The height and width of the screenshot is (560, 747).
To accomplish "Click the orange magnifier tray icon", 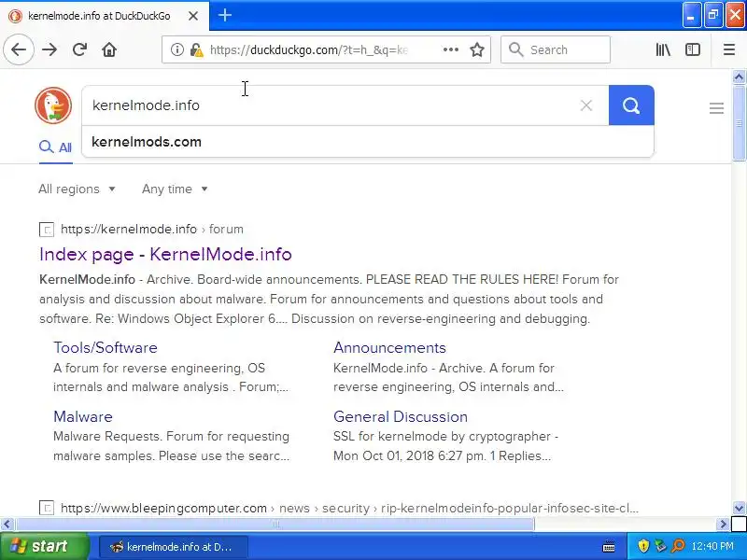I will point(678,546).
